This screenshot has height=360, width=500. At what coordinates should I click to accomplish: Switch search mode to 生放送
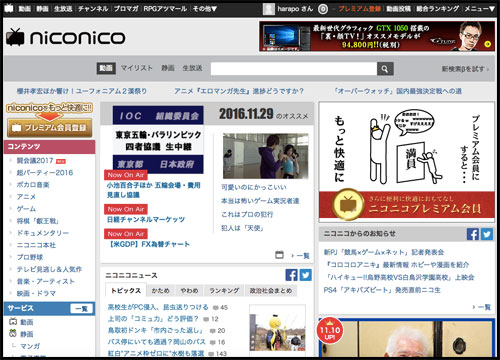(192, 68)
